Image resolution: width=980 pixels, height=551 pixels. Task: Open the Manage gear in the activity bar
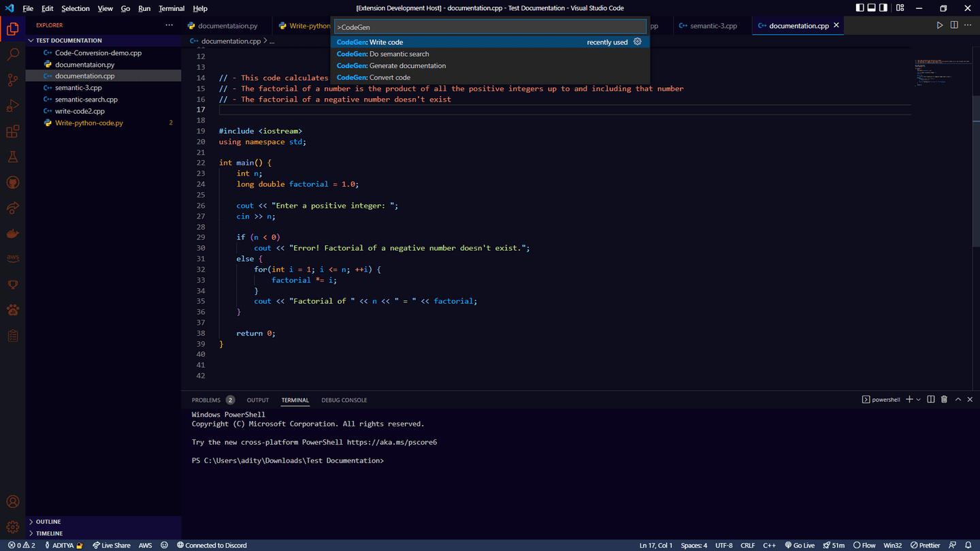point(12,527)
